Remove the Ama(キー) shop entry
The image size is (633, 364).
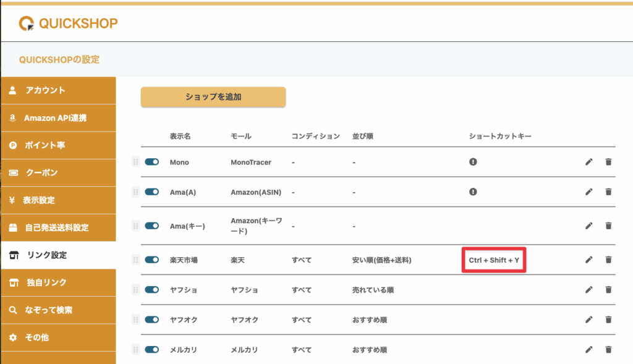click(x=608, y=226)
